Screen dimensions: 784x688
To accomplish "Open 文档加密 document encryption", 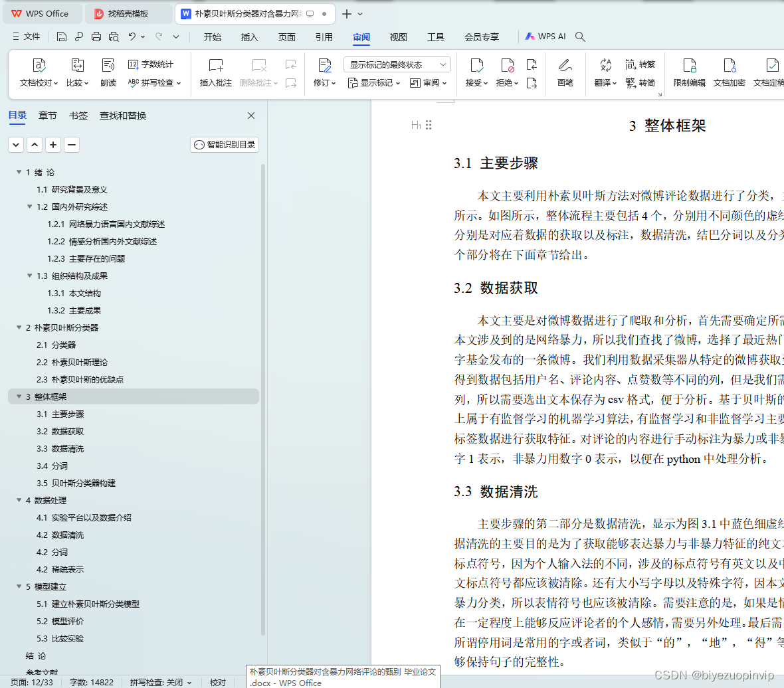I will 729,73.
